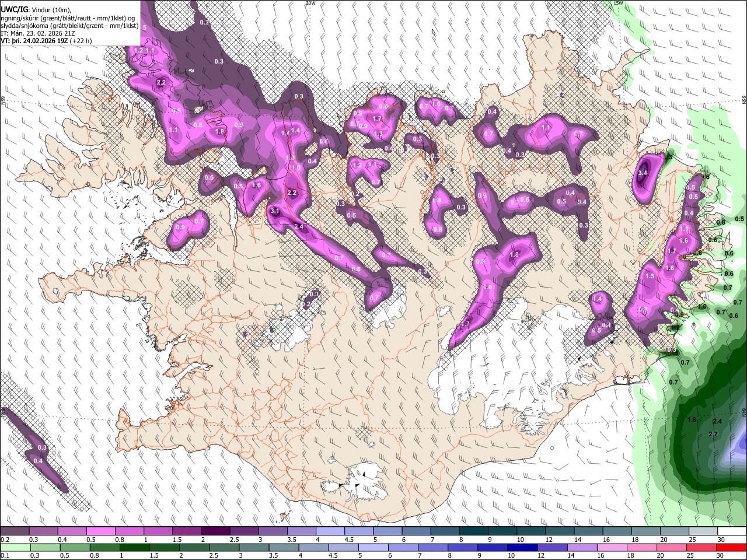Click the '(+22 h)' forecast offset text

(80, 41)
